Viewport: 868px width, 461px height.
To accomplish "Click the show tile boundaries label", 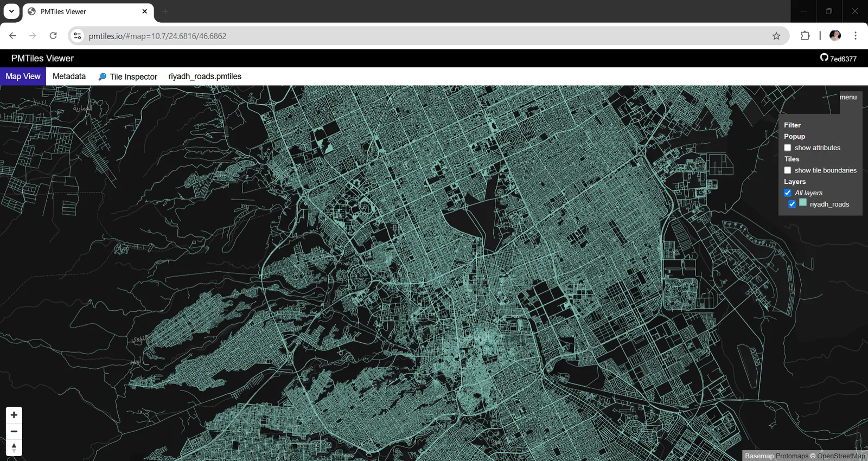I will tap(826, 170).
